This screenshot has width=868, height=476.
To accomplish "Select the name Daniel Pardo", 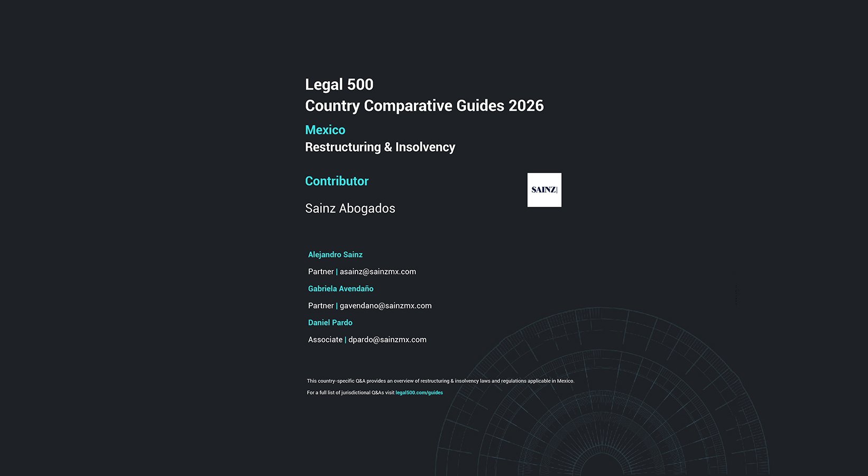I will click(x=330, y=323).
